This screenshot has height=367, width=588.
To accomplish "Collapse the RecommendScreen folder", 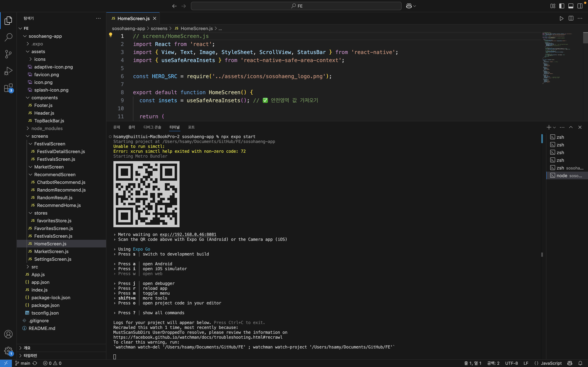I will (x=55, y=175).
